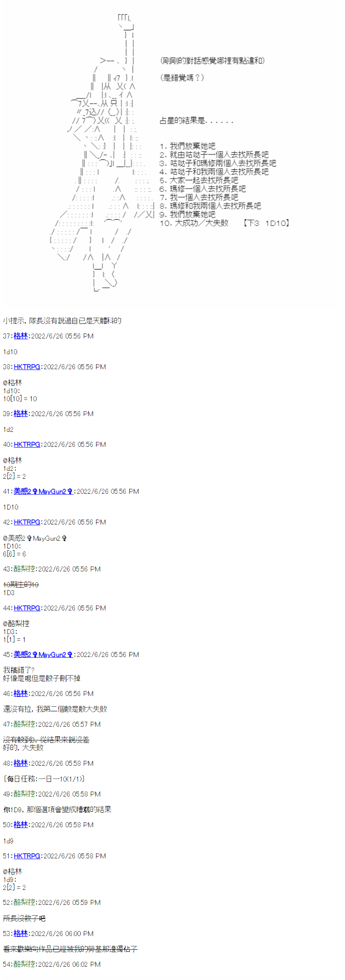The image size is (345, 980).
Task: Click 酷梨控 username in post 47
Action: 24,724
